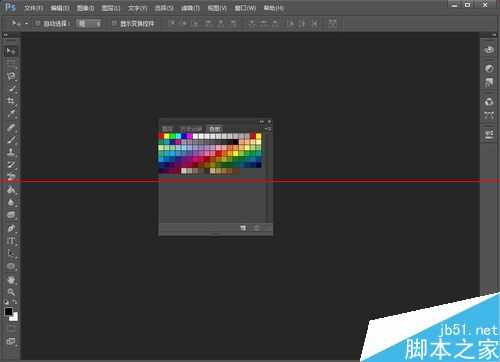Open the 图像(I) menu

pyautogui.click(x=86, y=8)
